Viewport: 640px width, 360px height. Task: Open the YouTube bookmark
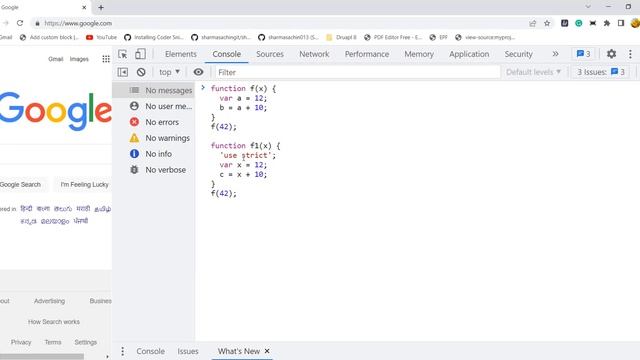point(102,37)
